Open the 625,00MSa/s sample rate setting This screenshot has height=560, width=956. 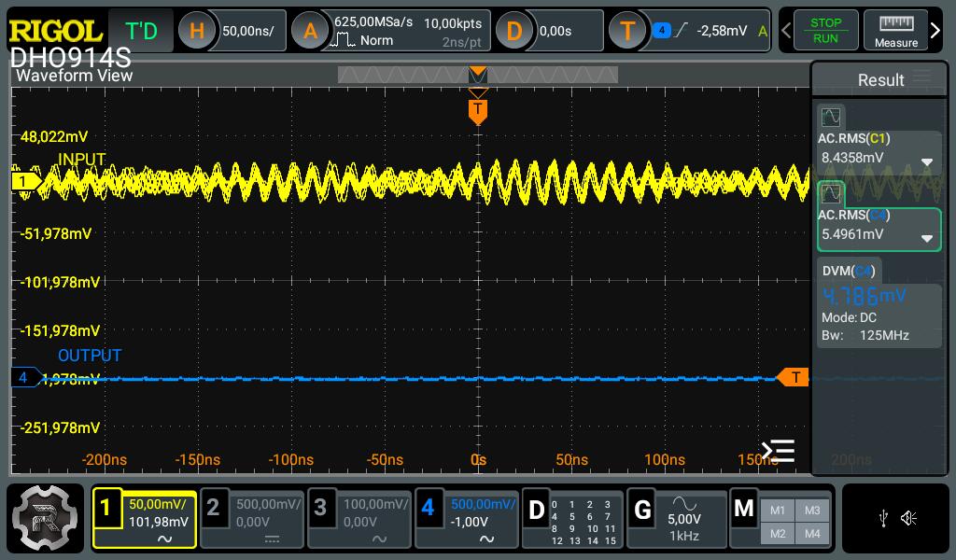373,22
